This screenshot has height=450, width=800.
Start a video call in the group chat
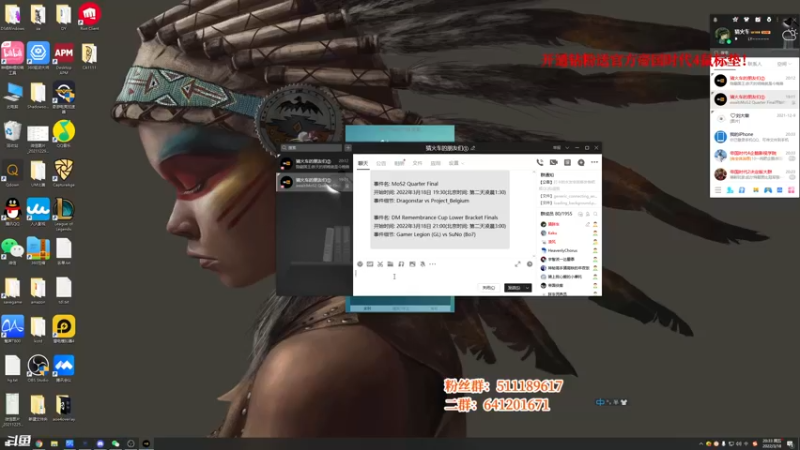click(554, 162)
